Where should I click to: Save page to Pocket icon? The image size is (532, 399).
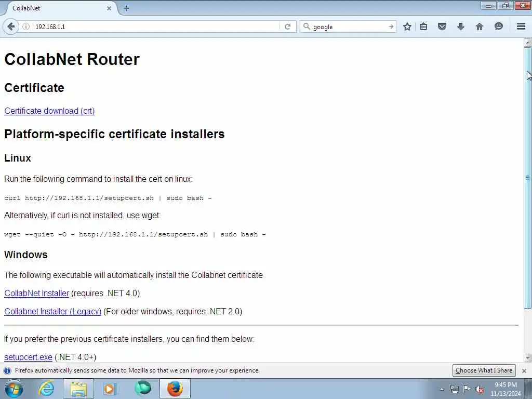[x=442, y=26]
